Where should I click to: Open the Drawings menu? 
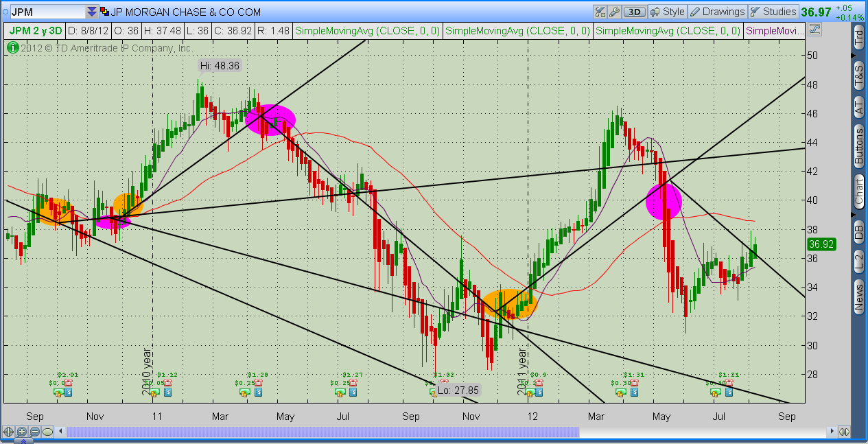pos(717,12)
